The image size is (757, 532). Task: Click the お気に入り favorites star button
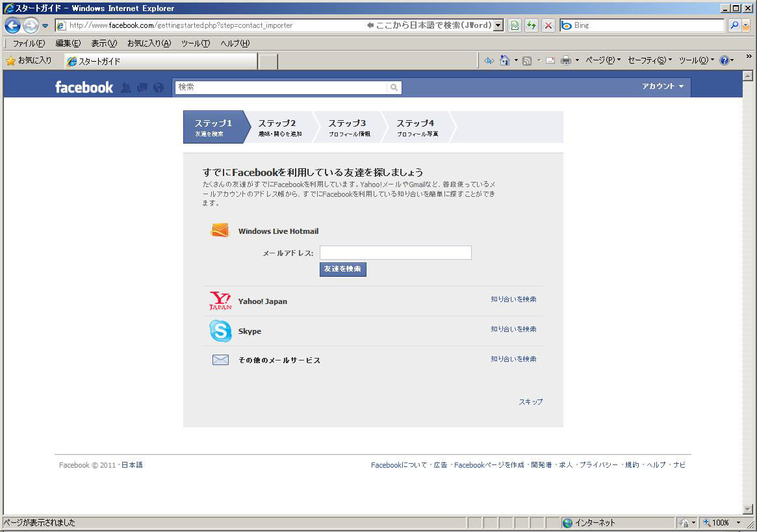(x=29, y=61)
